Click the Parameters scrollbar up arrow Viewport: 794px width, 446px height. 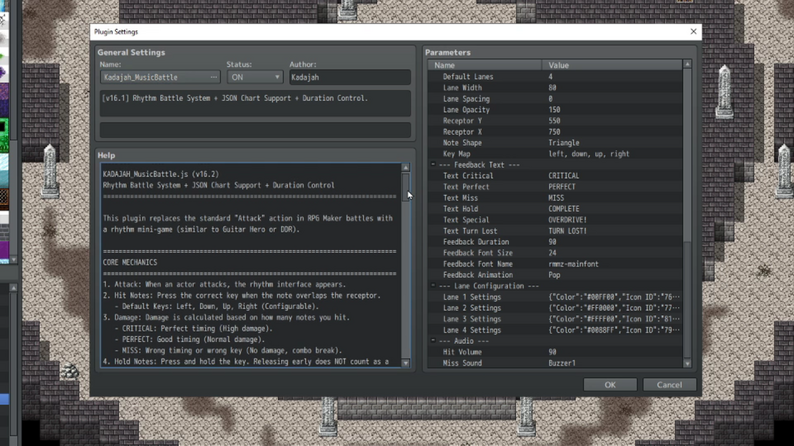[687, 64]
